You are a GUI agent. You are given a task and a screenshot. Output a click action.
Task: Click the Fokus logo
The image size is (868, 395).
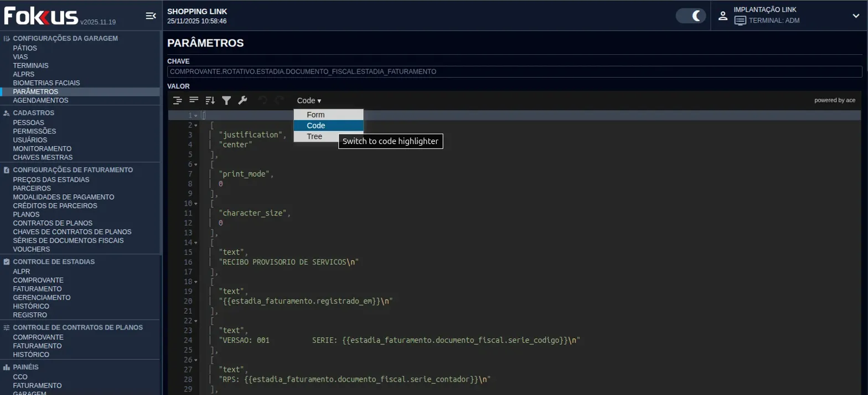(41, 16)
